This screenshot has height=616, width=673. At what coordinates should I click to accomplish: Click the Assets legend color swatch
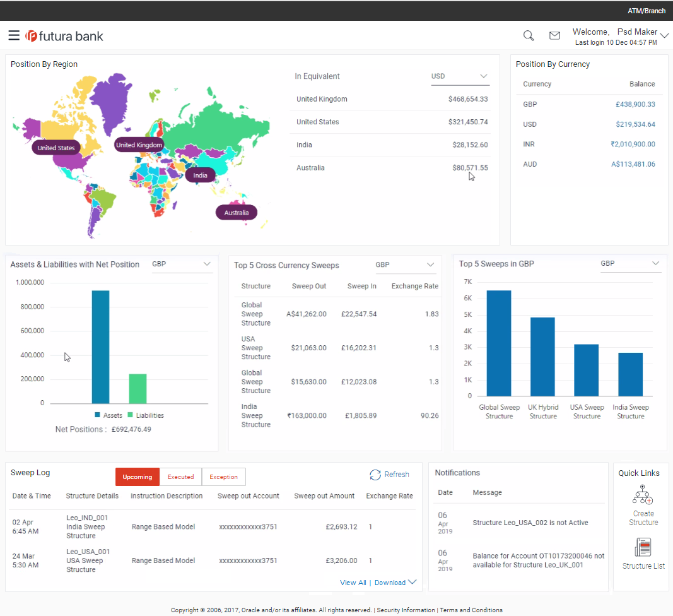97,415
